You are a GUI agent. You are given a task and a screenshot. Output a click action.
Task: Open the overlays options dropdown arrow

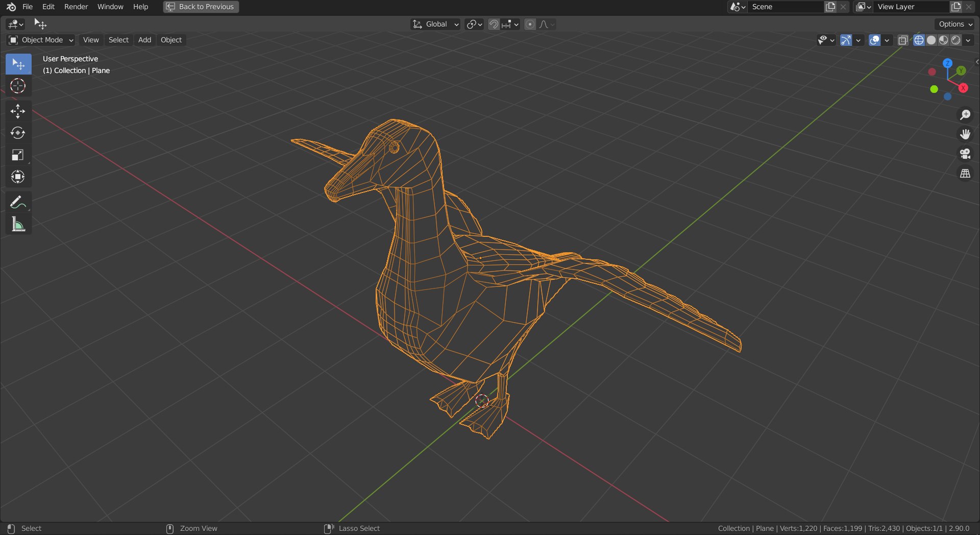[x=887, y=40]
